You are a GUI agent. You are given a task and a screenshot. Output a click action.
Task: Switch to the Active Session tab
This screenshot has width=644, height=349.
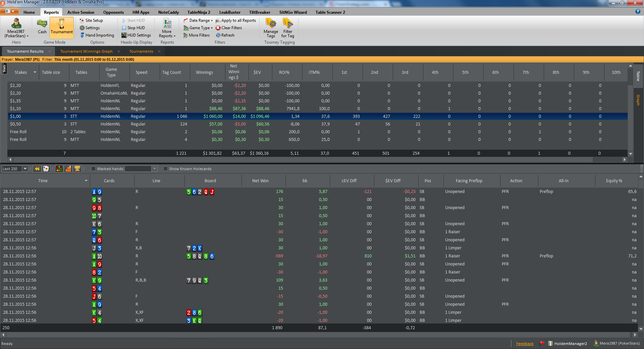tap(80, 12)
